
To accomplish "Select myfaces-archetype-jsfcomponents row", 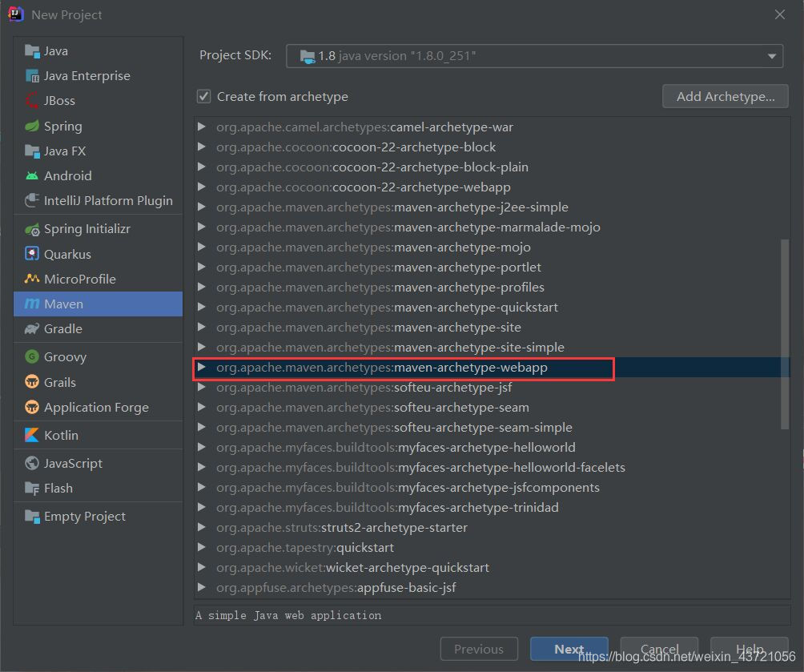I will coord(492,487).
